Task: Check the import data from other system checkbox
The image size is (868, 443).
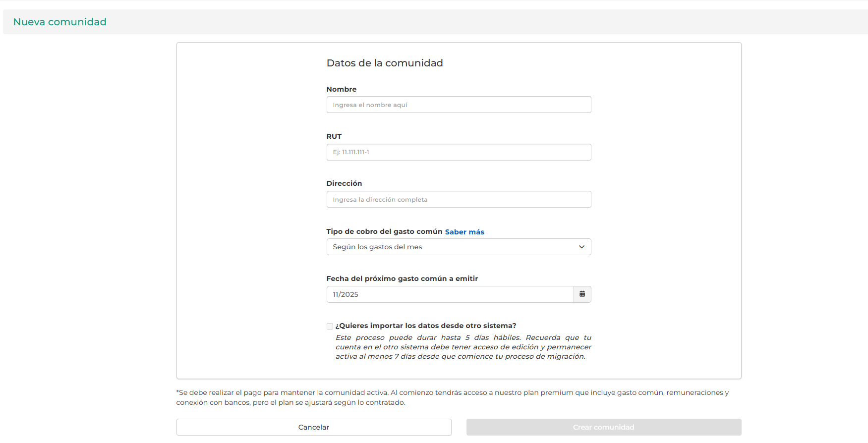Action: [x=330, y=326]
